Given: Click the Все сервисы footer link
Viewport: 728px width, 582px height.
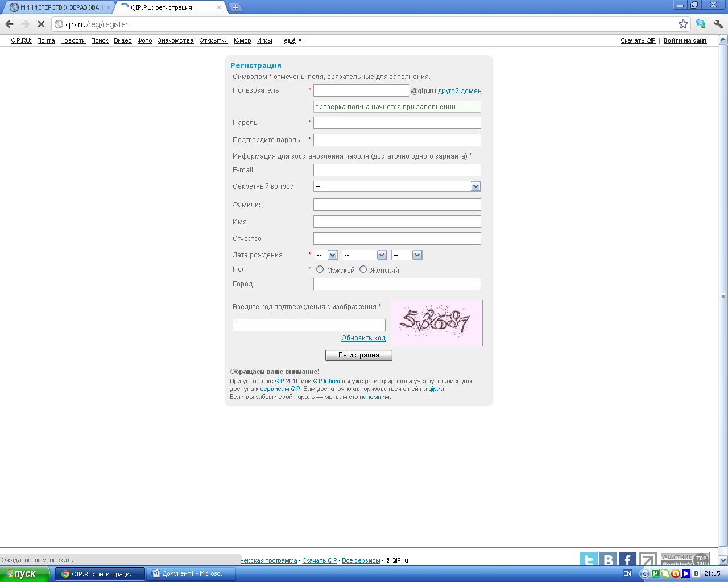Looking at the screenshot, I should click(x=361, y=560).
